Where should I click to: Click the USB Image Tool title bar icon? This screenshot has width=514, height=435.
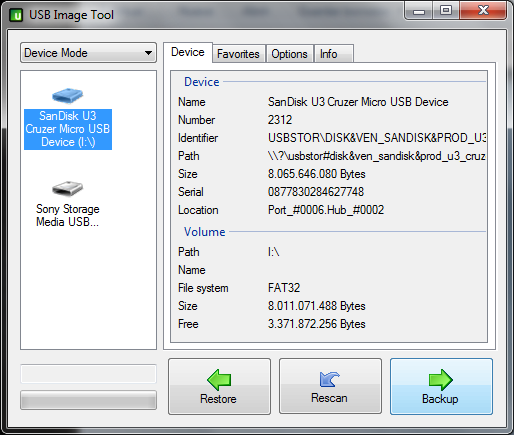[x=16, y=15]
